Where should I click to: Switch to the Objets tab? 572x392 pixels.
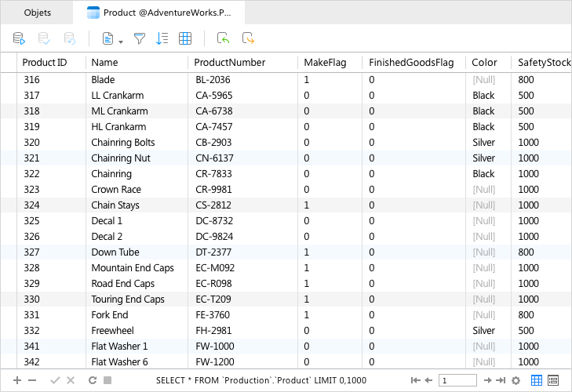click(x=37, y=13)
